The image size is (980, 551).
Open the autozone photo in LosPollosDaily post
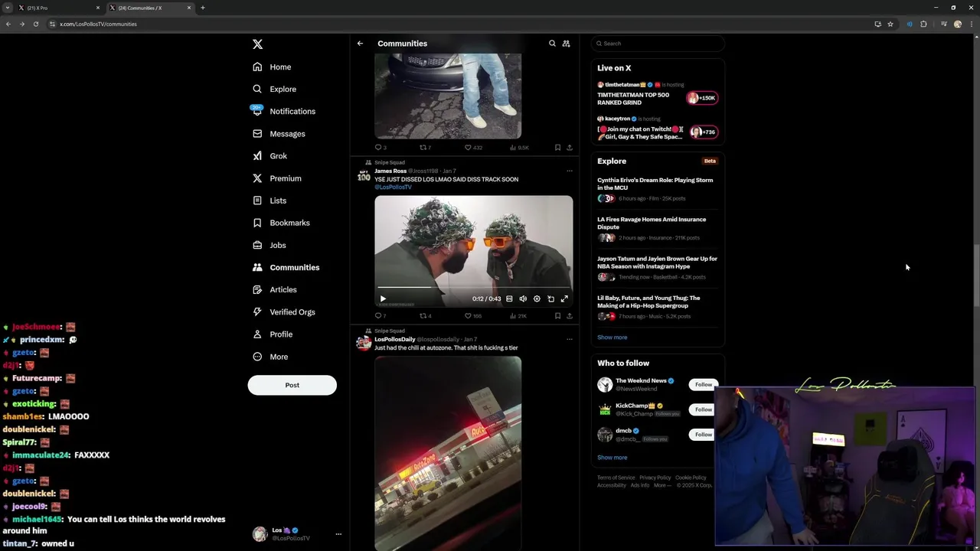tap(448, 453)
